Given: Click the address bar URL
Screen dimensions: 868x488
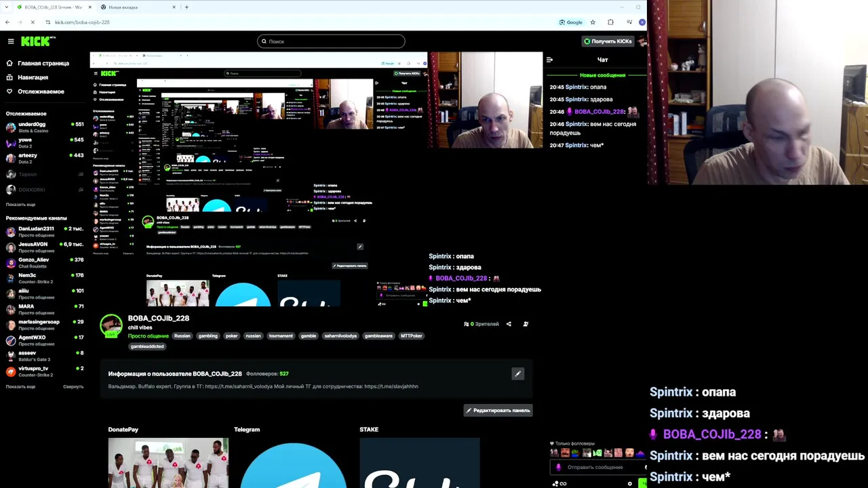Looking at the screenshot, I should tap(82, 22).
